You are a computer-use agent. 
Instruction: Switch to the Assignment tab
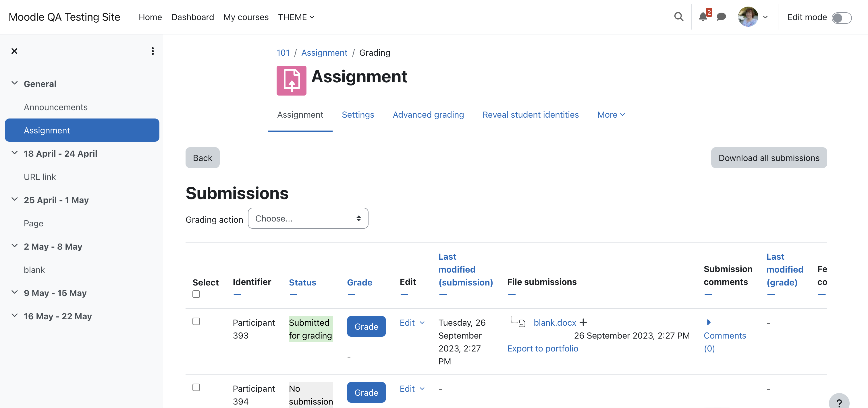[x=300, y=115]
